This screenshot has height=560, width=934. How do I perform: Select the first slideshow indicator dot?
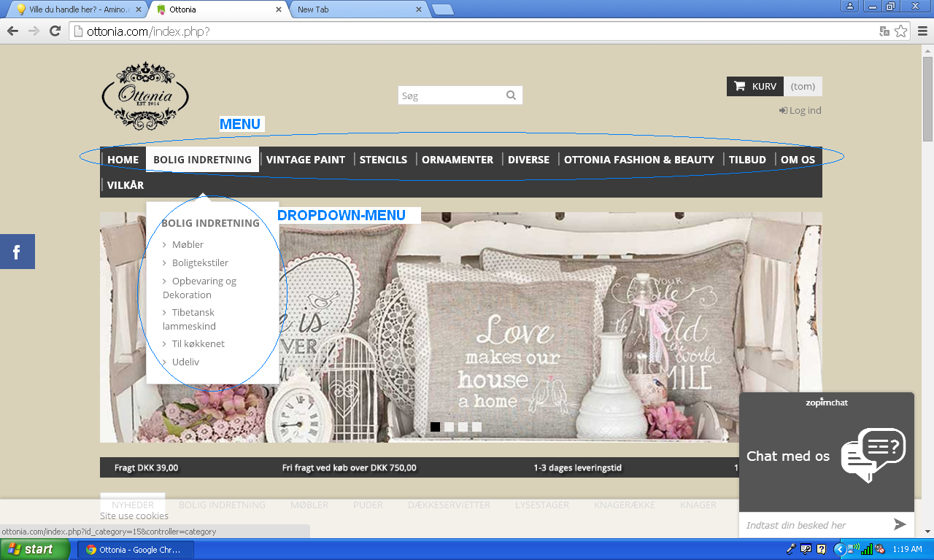[x=435, y=427]
